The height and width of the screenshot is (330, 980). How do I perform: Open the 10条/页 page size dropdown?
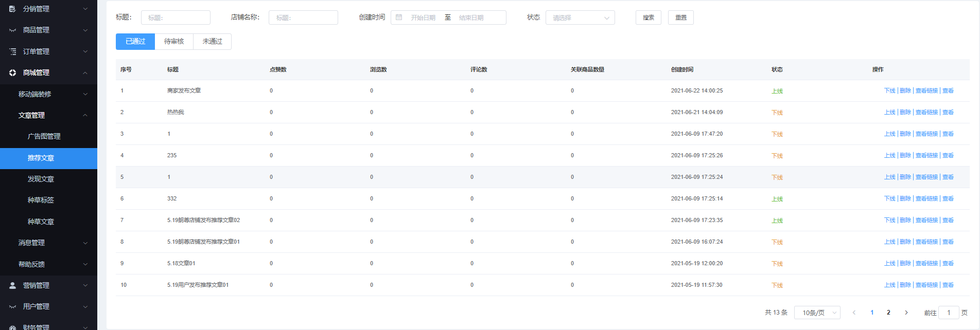tap(817, 313)
